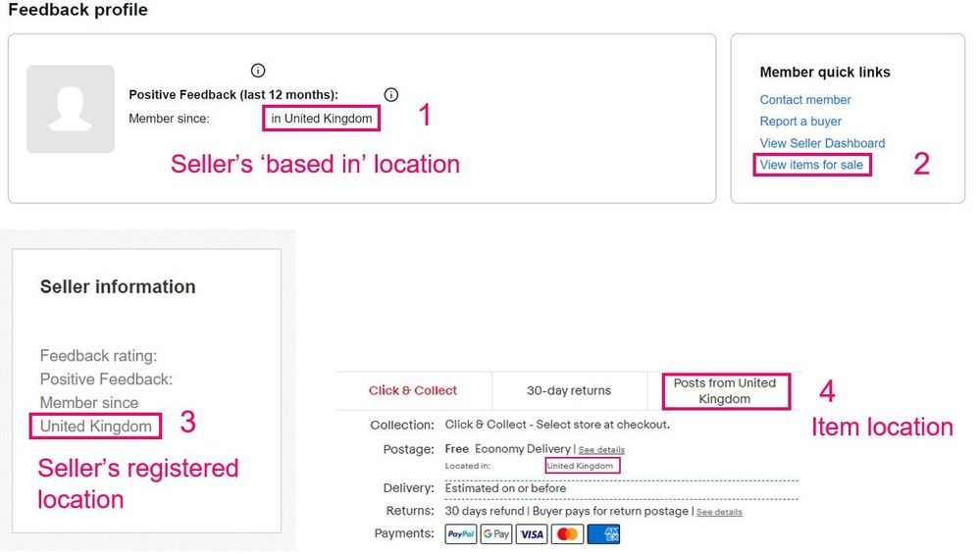Click 'in United Kingdom' in the feedback profile
980x554 pixels.
click(x=322, y=119)
